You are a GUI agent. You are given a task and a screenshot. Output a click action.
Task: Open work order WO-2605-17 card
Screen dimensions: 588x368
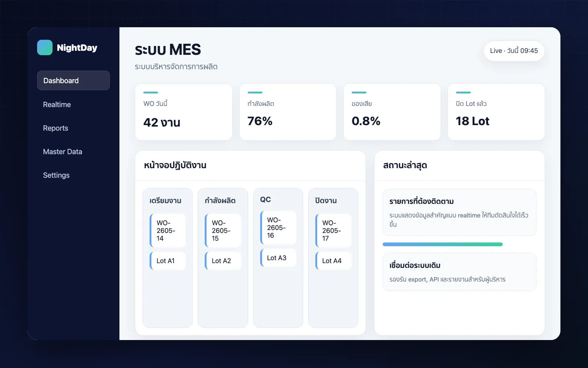coord(333,231)
